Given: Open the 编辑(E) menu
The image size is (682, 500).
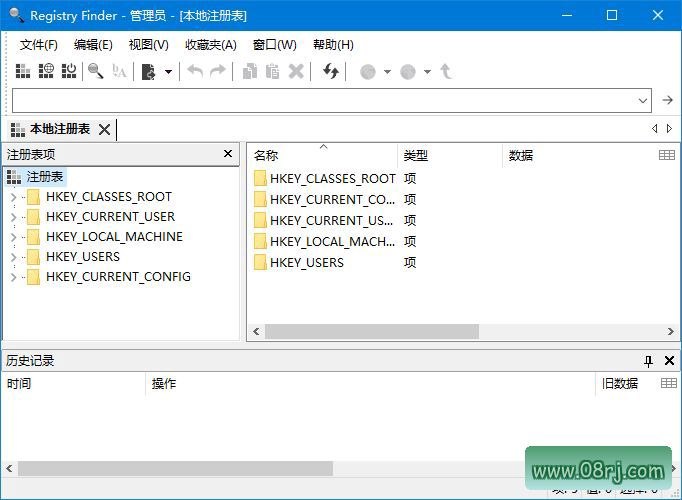Looking at the screenshot, I should (93, 45).
